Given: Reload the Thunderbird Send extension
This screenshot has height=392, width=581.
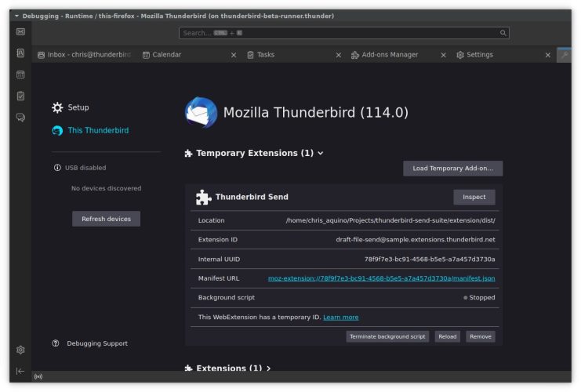Looking at the screenshot, I should 448,336.
